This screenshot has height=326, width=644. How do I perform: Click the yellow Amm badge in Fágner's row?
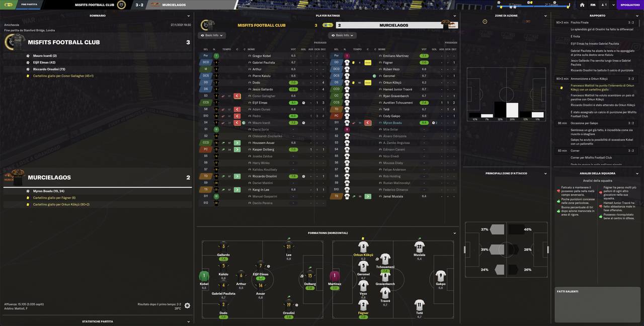(367, 62)
